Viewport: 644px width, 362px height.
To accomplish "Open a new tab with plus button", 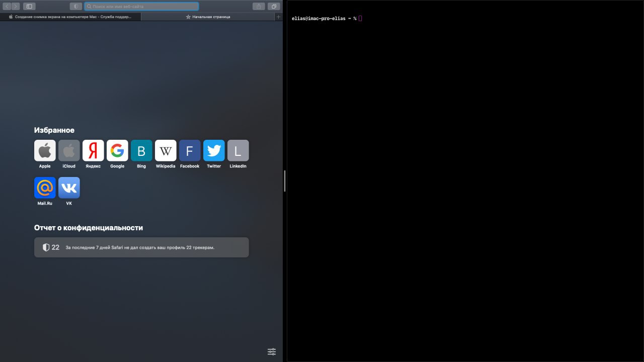I will pos(278,17).
